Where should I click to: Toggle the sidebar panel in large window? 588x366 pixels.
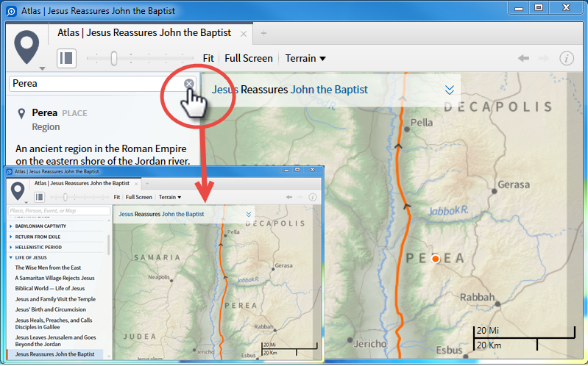[66, 59]
